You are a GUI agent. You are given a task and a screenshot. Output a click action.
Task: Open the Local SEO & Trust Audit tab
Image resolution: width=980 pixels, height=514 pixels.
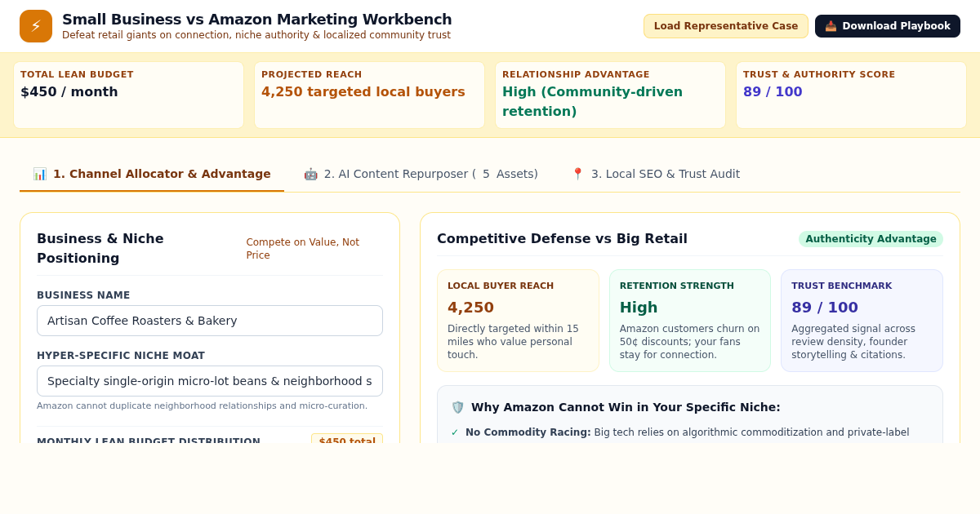(x=655, y=174)
